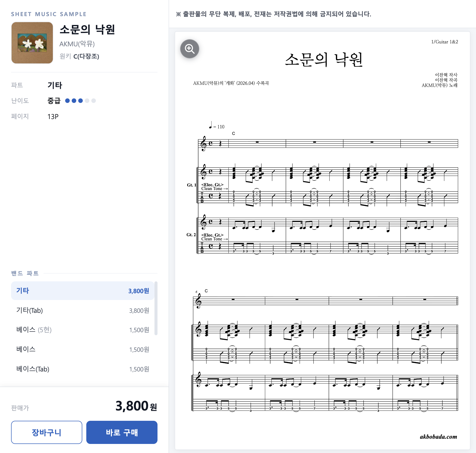This screenshot has height=453, width=476.
Task: Click the AKMU(악뮤) artist name
Action: (x=77, y=44)
